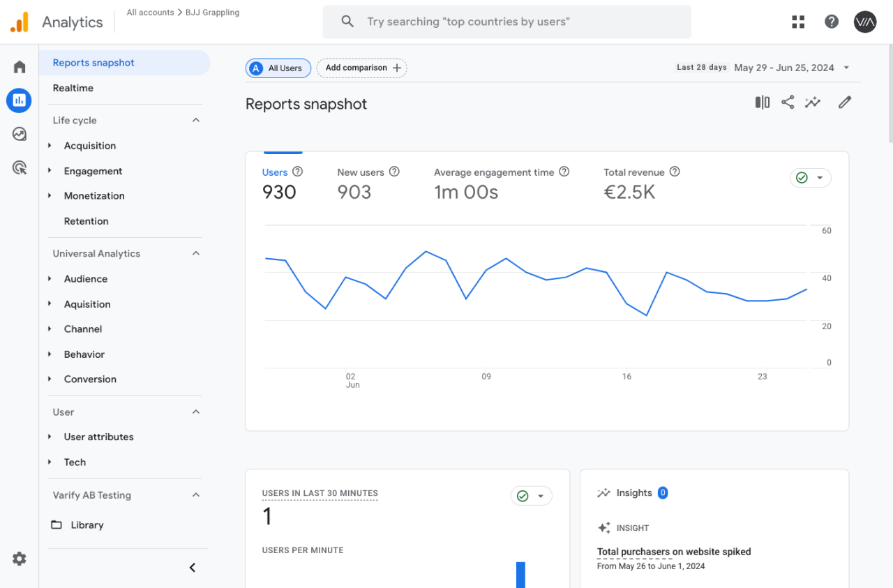
Task: Click the Add comparison button
Action: 361,68
